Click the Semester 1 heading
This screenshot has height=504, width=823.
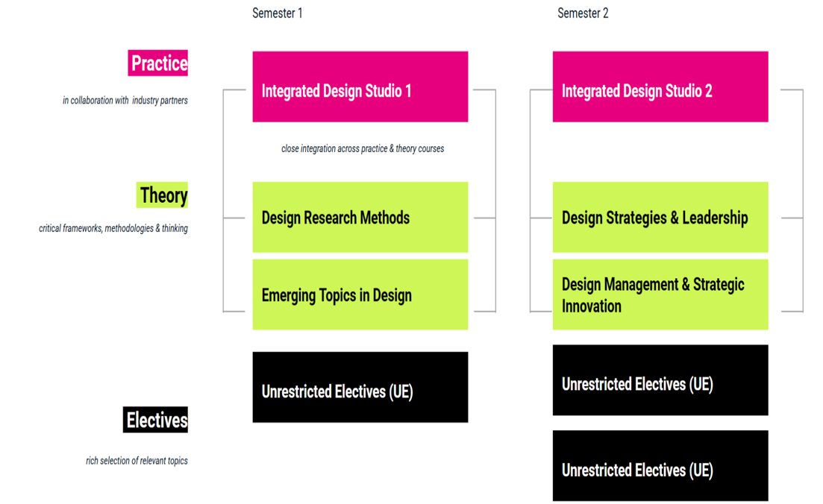[277, 13]
